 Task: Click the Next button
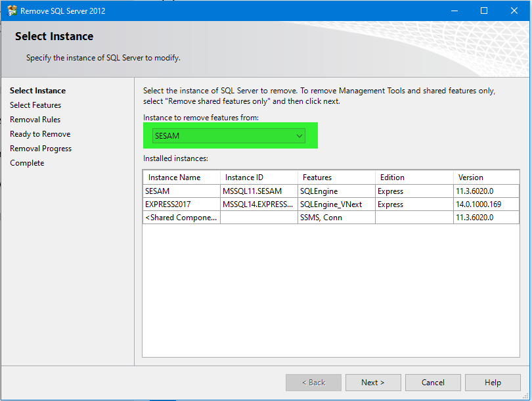(373, 383)
